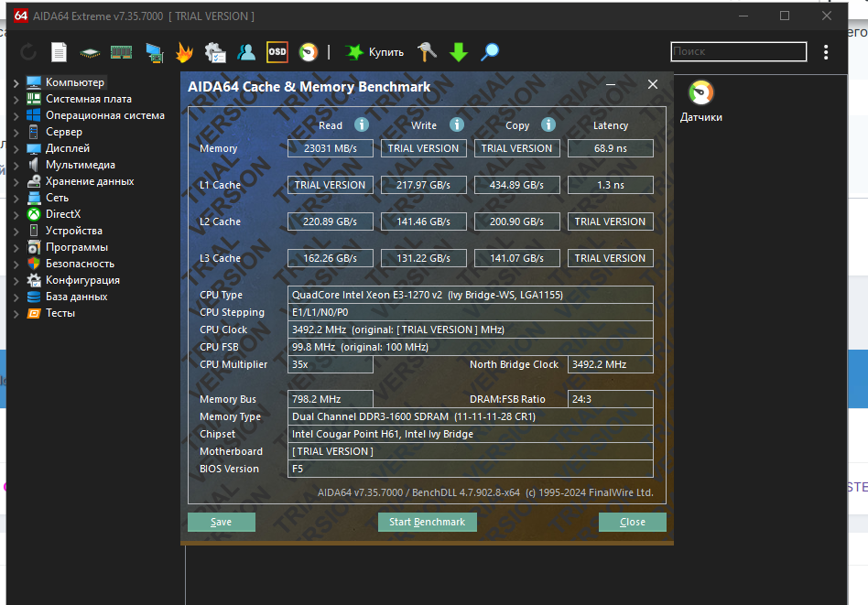Click into the Поиск search field

[737, 52]
